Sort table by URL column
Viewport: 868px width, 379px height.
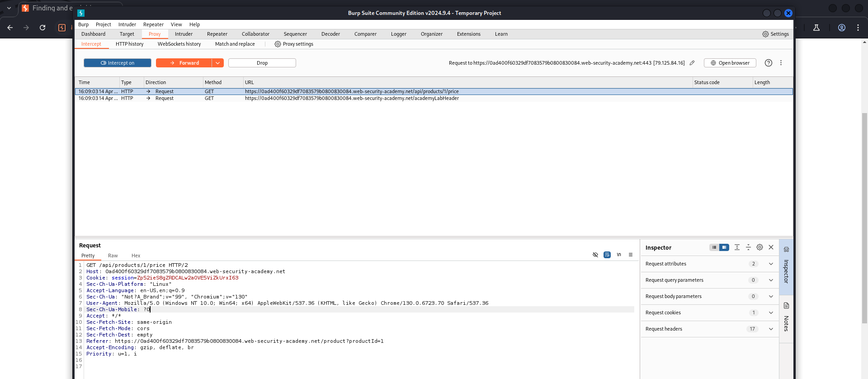tap(467, 82)
